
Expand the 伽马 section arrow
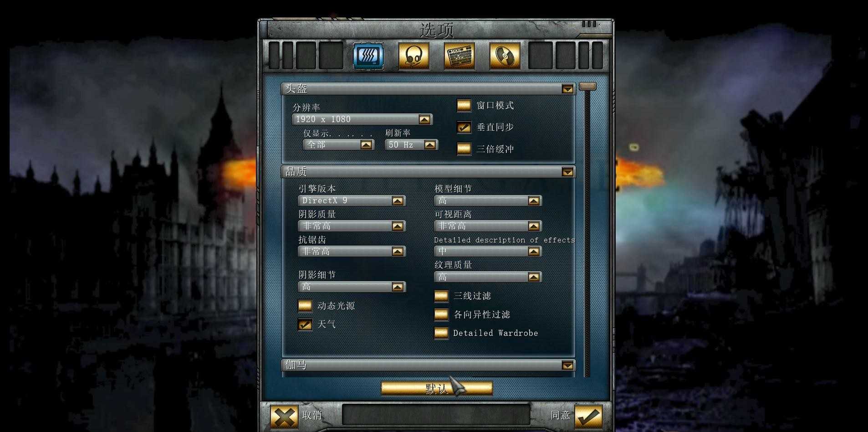[567, 365]
